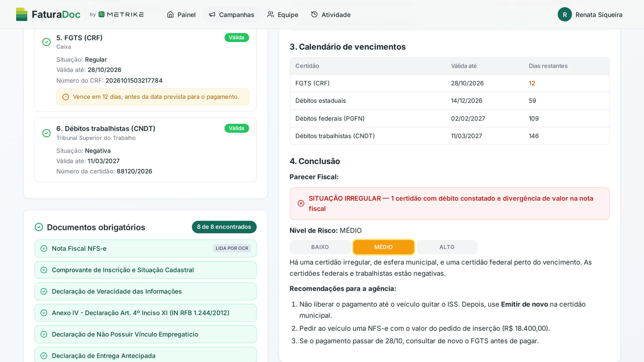Click the Equipe people icon
The image size is (644, 362).
(270, 14)
